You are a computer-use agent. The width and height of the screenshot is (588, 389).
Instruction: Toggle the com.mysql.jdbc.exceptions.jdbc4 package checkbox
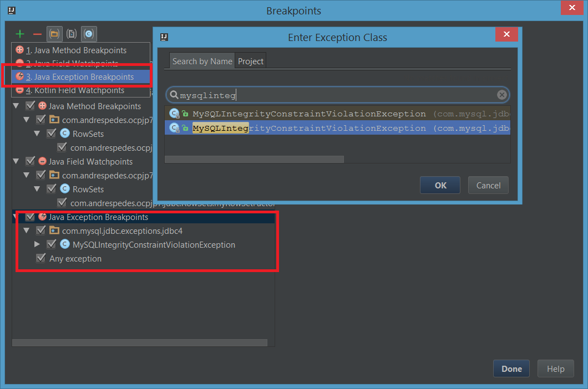[41, 230]
